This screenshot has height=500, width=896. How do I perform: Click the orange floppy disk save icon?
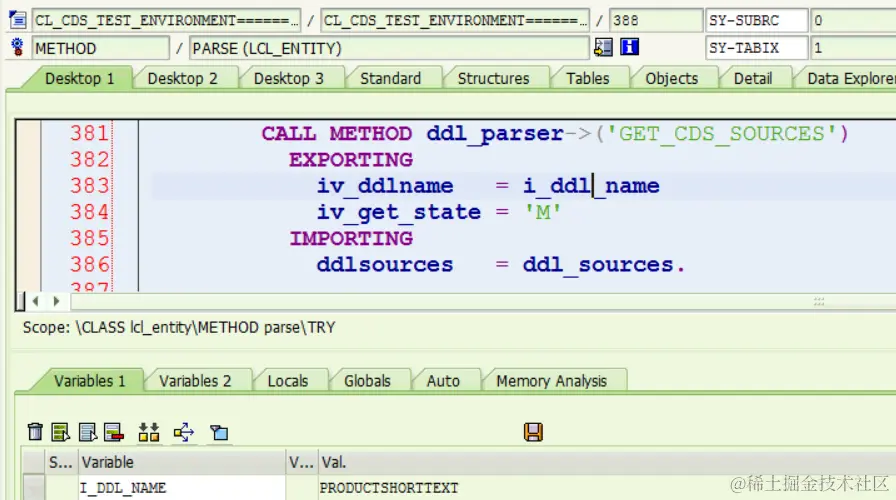point(533,432)
